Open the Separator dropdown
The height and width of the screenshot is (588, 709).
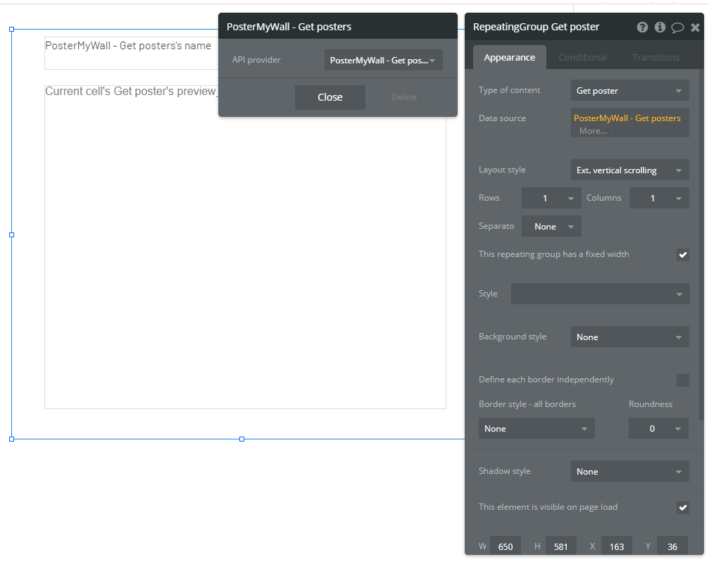point(551,226)
